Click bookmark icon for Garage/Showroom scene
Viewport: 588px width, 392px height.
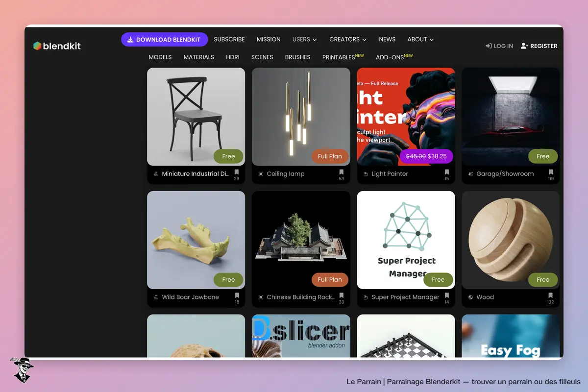(x=551, y=172)
